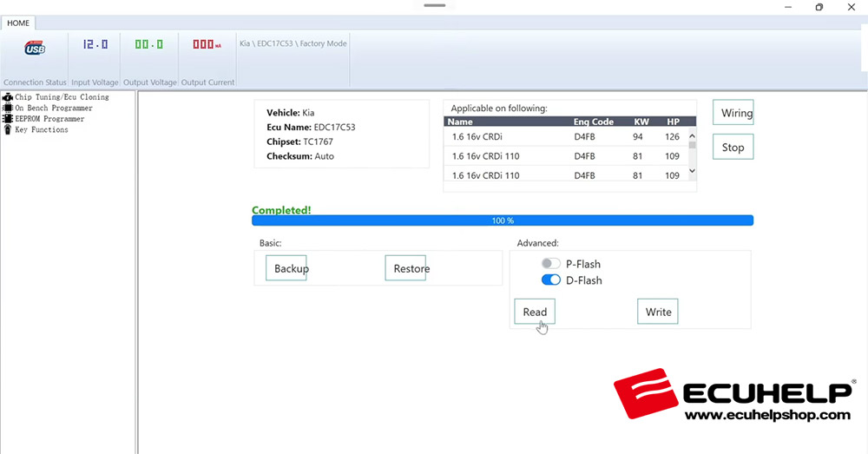Click the Stop button
Screen dimensions: 868x454
coord(733,148)
